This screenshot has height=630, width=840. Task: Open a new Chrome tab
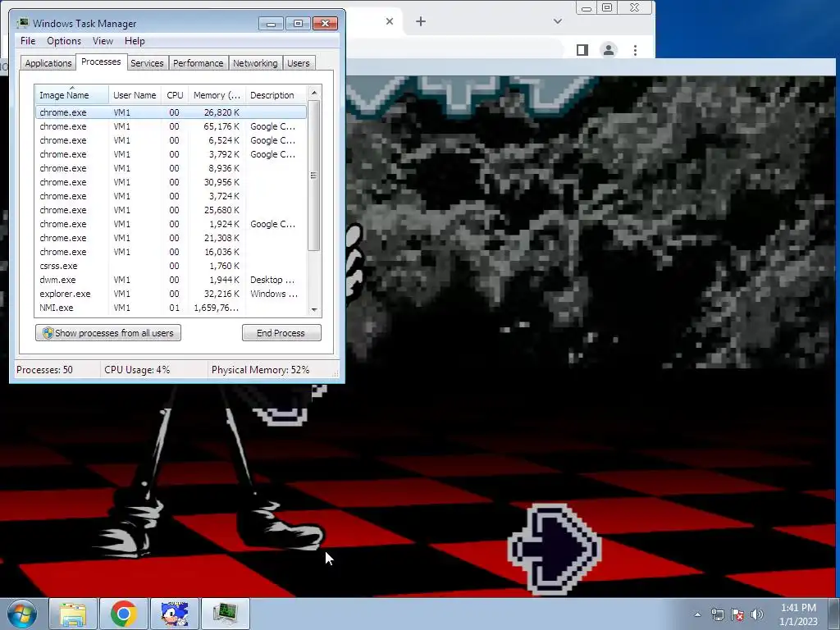[x=421, y=21]
